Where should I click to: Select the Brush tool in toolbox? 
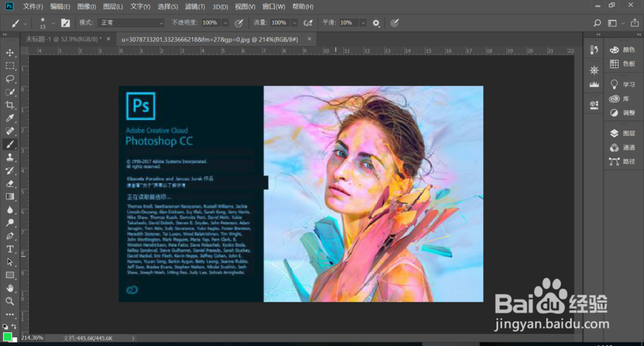coord(10,144)
